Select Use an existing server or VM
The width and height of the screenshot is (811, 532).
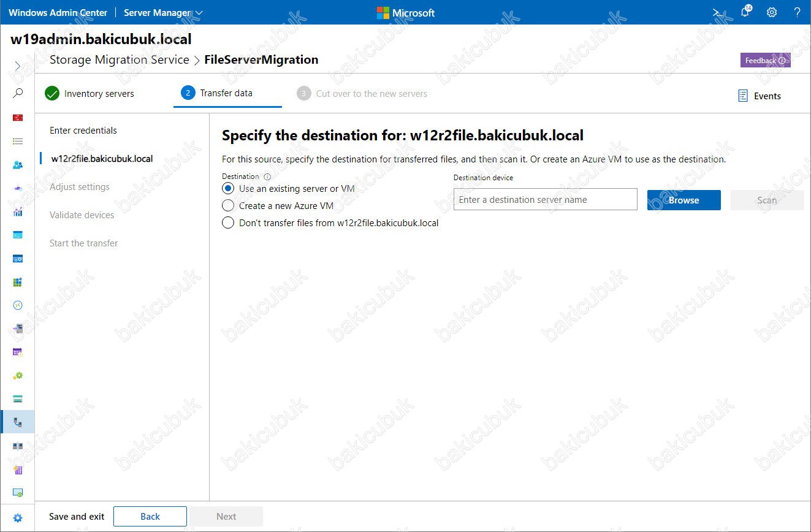coord(228,189)
